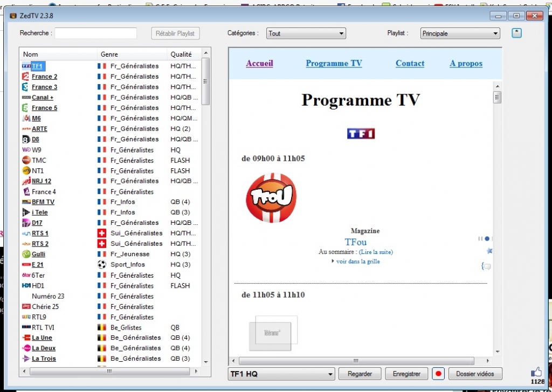552x392 pixels.
Task: Click the NRJ 12 channel logo icon
Action: pyautogui.click(x=26, y=181)
